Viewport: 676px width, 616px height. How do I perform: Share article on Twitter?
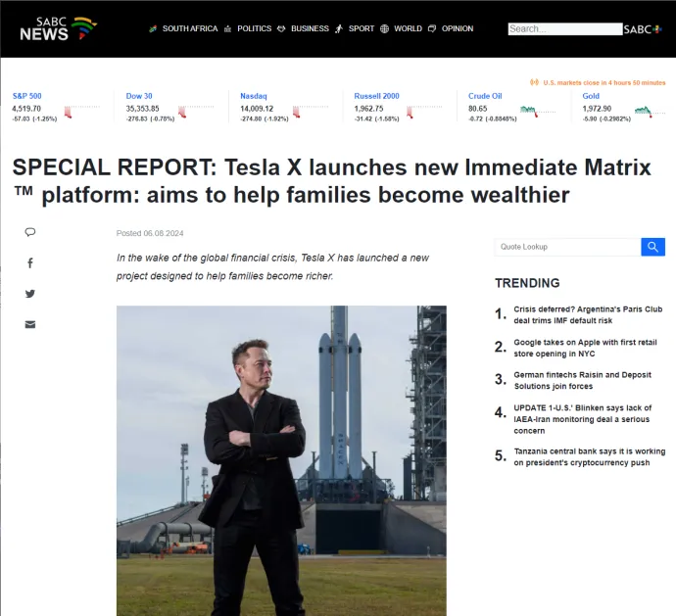click(30, 294)
